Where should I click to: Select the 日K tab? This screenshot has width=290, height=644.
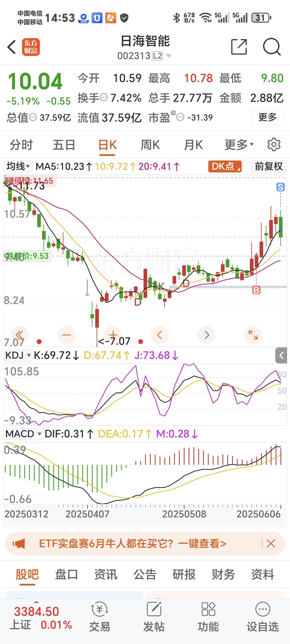click(x=107, y=145)
